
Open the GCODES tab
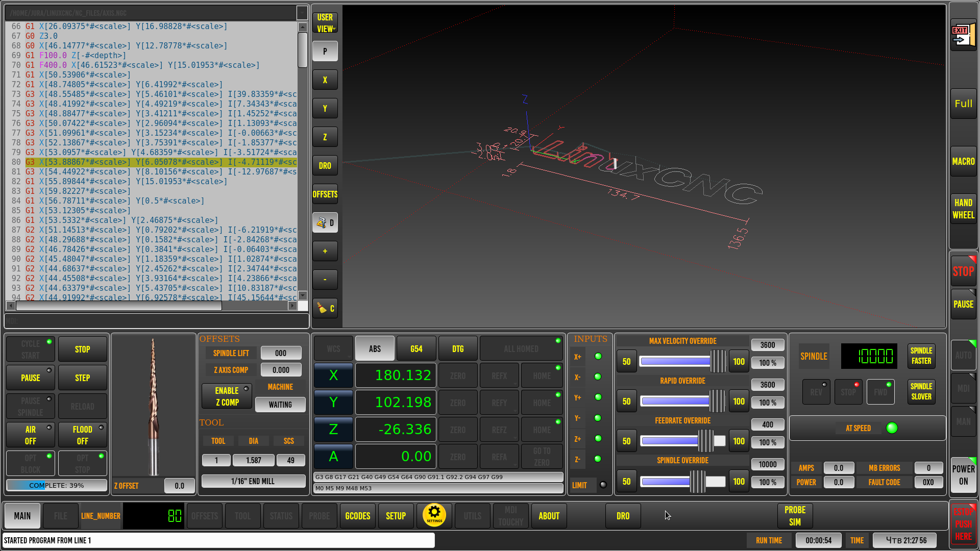pyautogui.click(x=358, y=516)
